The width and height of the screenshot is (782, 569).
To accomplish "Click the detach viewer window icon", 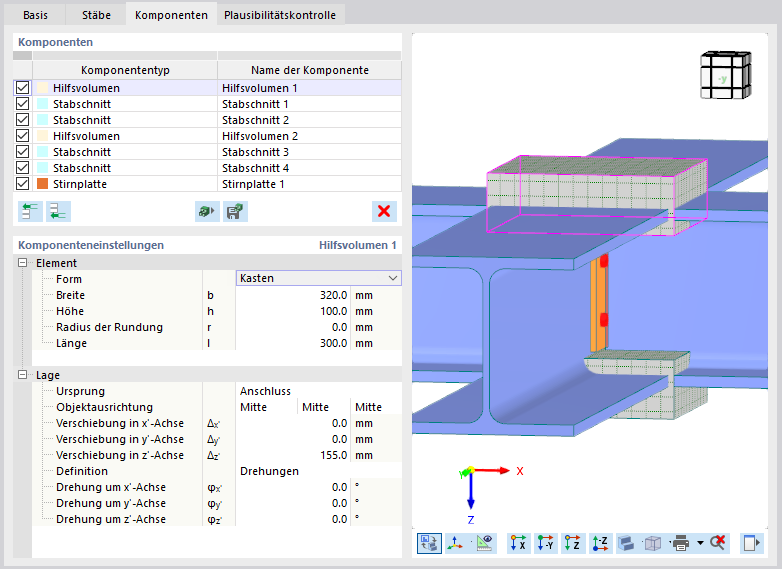I will pos(751,543).
